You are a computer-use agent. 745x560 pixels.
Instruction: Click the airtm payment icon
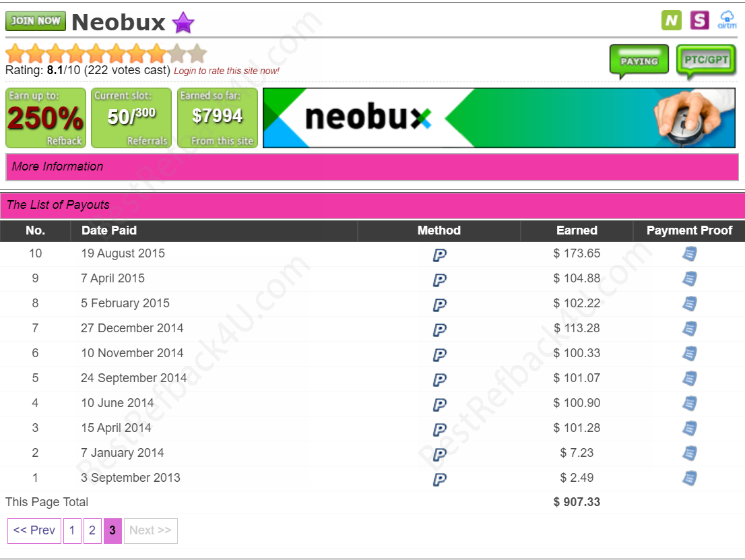(727, 20)
